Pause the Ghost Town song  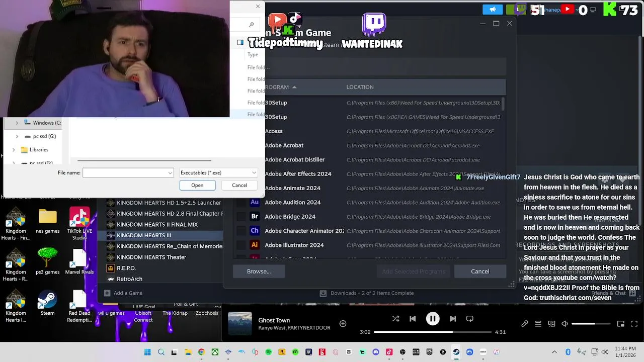(x=433, y=319)
